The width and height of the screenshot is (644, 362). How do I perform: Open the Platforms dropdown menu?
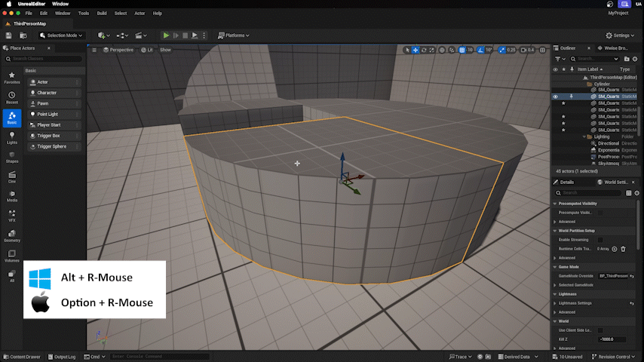pyautogui.click(x=234, y=35)
